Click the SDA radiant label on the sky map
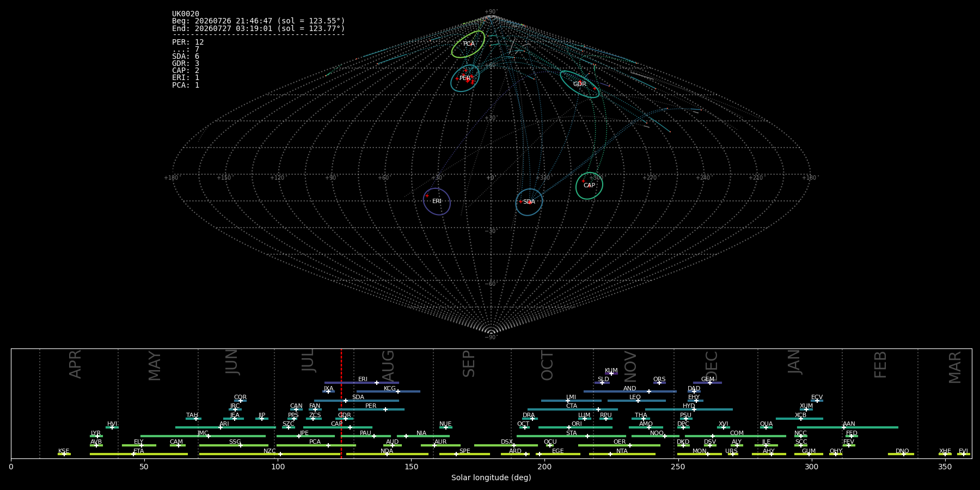 point(529,202)
